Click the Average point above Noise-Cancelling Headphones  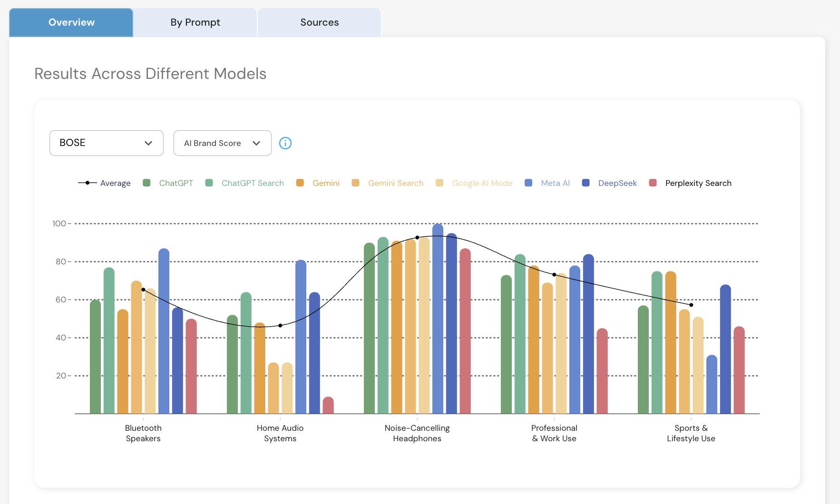(417, 237)
